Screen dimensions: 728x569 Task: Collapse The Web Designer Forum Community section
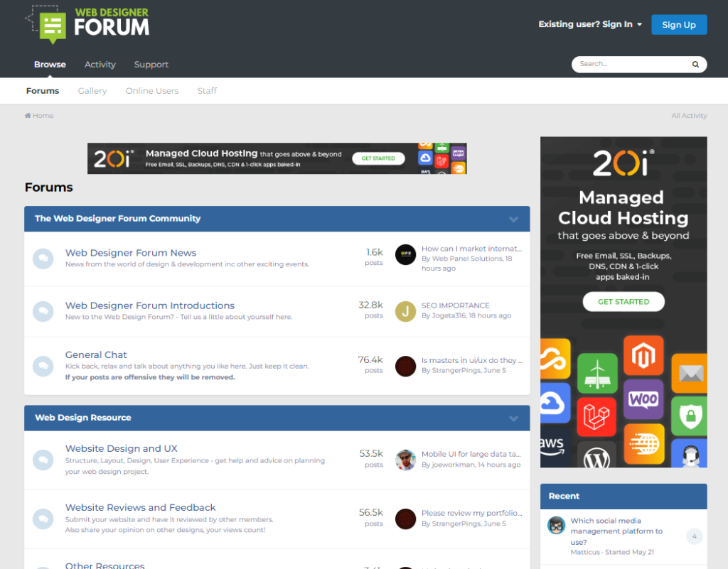[513, 219]
